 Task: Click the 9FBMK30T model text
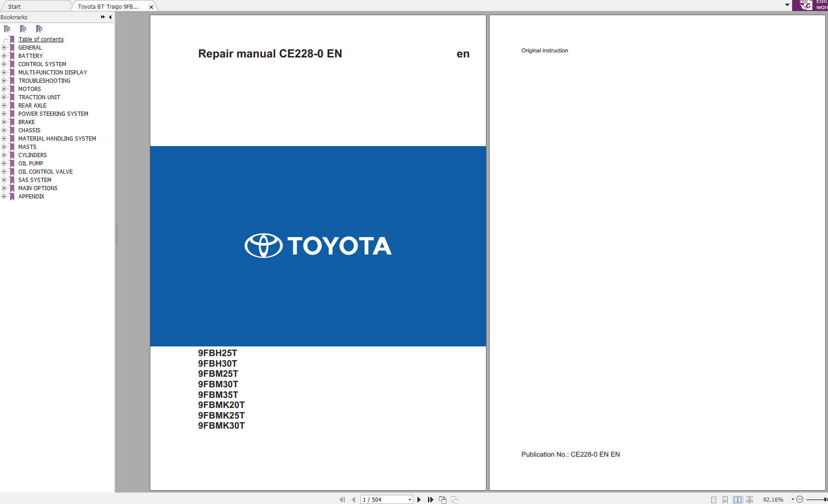[x=221, y=426]
